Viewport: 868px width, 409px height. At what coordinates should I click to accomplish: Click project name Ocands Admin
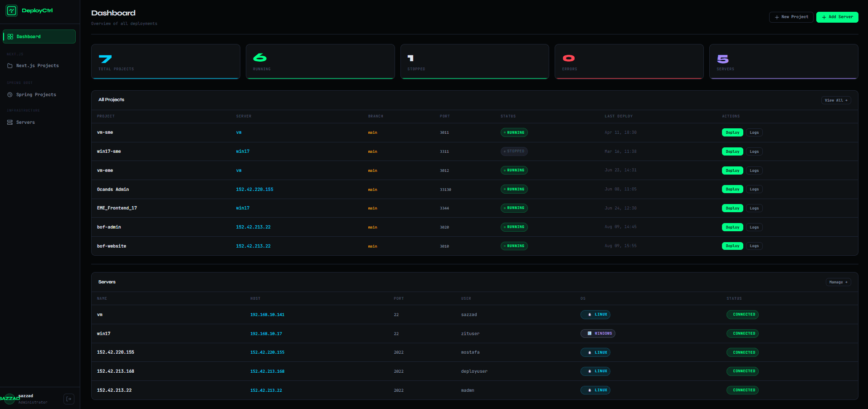(x=113, y=190)
